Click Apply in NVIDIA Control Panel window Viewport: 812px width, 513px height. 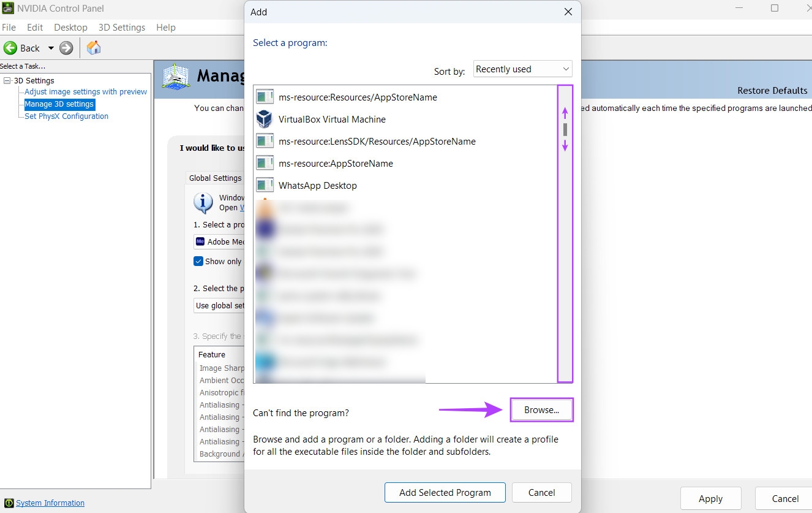(710, 498)
